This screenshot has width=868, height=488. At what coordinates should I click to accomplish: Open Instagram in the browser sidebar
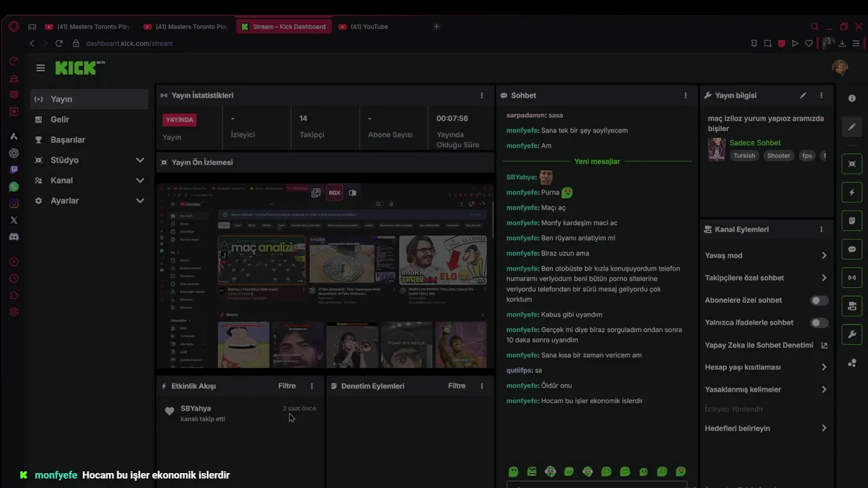pyautogui.click(x=14, y=203)
